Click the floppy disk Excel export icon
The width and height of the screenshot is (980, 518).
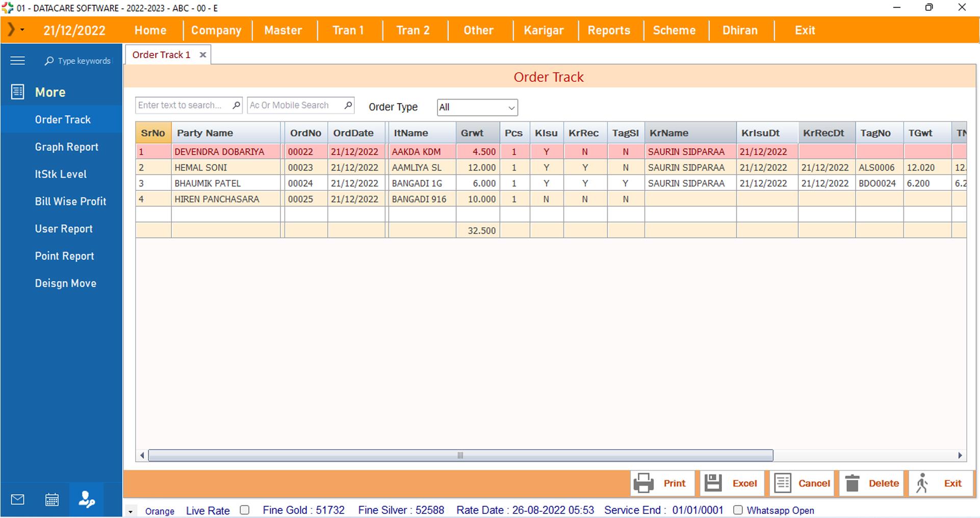coord(713,483)
